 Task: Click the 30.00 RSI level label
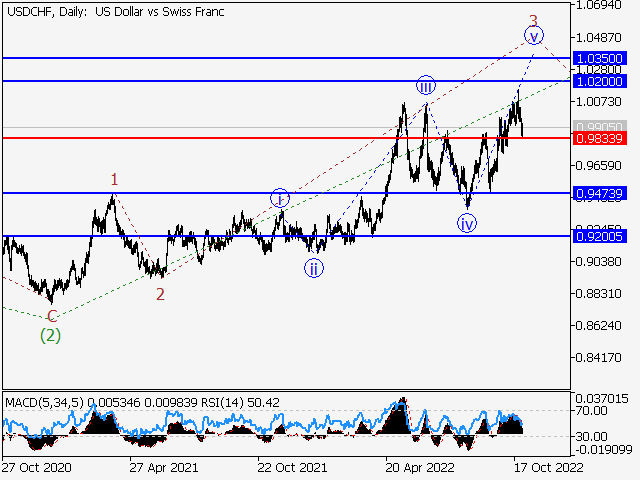592,437
